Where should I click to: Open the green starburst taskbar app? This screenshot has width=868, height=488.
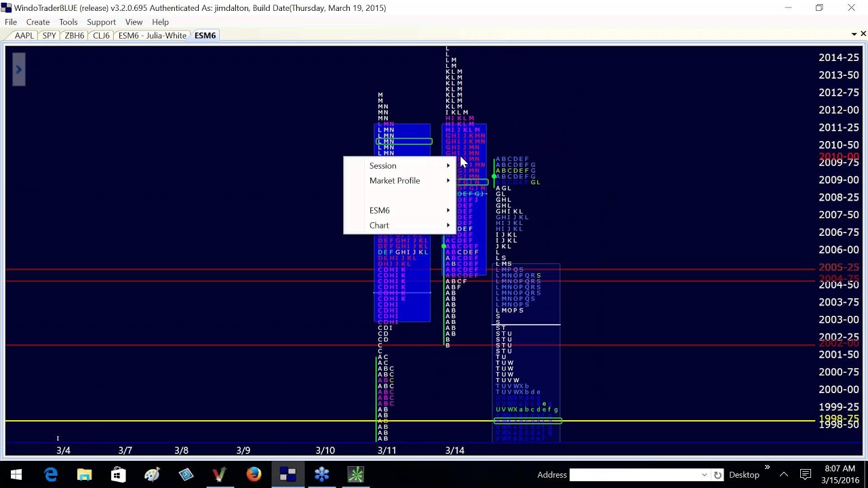pyautogui.click(x=355, y=474)
